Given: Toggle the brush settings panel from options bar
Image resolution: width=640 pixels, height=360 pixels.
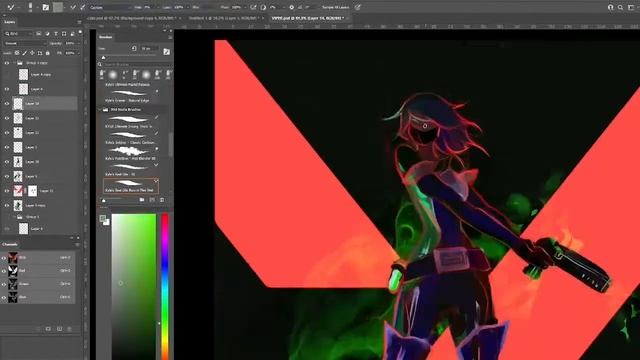Looking at the screenshot, I should coord(46,7).
